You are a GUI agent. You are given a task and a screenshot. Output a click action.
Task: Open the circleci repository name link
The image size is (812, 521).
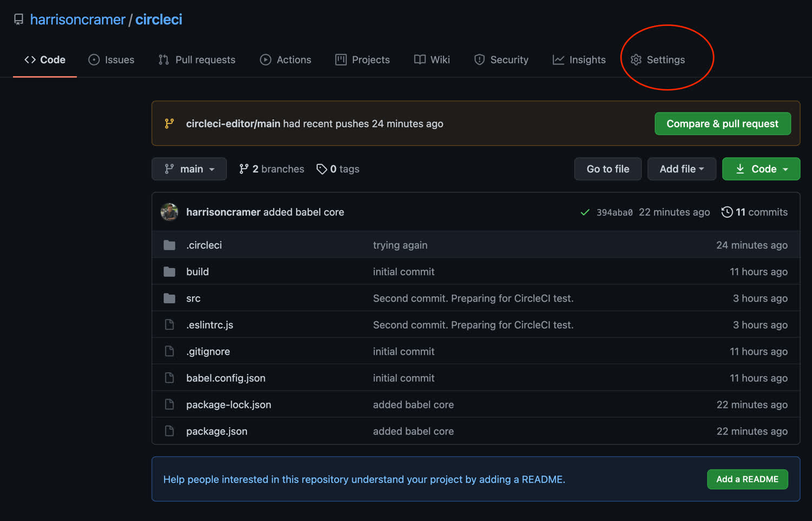tap(159, 19)
